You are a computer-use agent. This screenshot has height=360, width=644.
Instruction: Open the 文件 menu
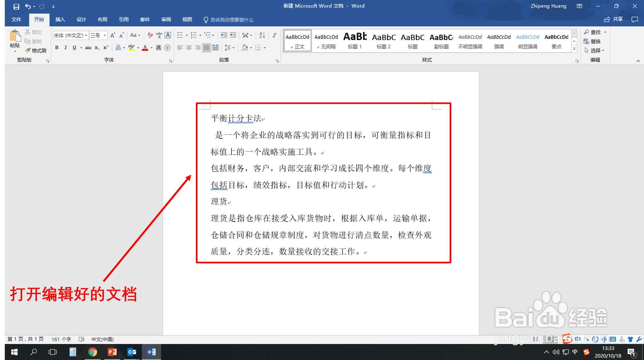pos(16,20)
